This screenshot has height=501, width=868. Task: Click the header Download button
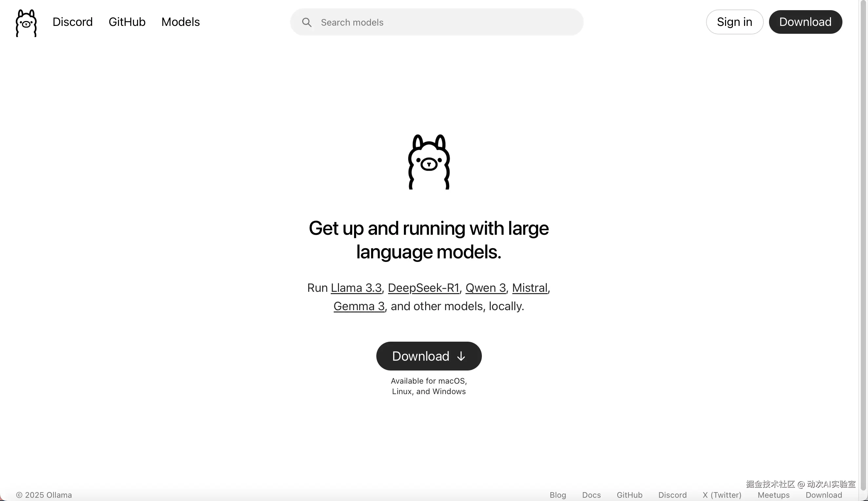(805, 22)
